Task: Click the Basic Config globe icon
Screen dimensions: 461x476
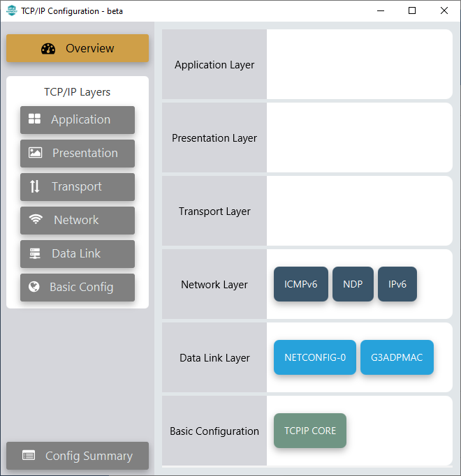Action: coord(34,287)
